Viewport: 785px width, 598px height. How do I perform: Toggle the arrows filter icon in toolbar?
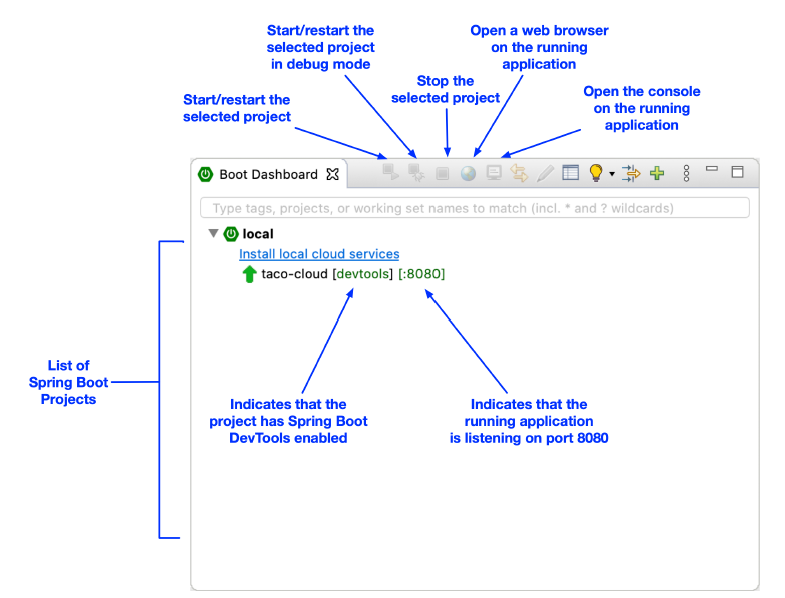pyautogui.click(x=631, y=173)
